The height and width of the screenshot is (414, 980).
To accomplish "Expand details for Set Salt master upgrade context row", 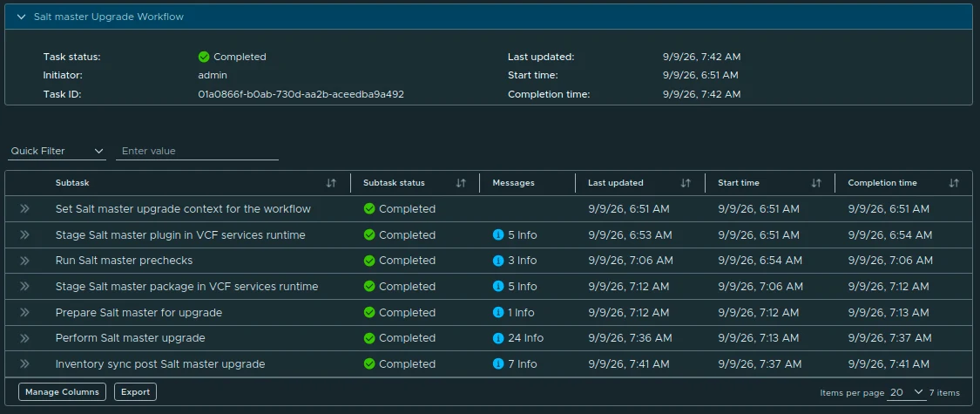I will pyautogui.click(x=25, y=209).
